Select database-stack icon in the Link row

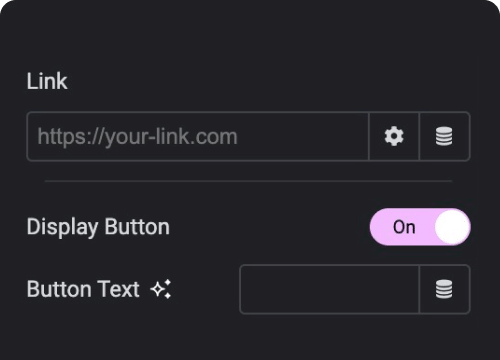[444, 136]
